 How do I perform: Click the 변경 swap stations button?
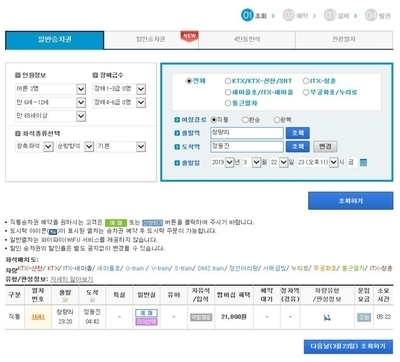pyautogui.click(x=325, y=147)
